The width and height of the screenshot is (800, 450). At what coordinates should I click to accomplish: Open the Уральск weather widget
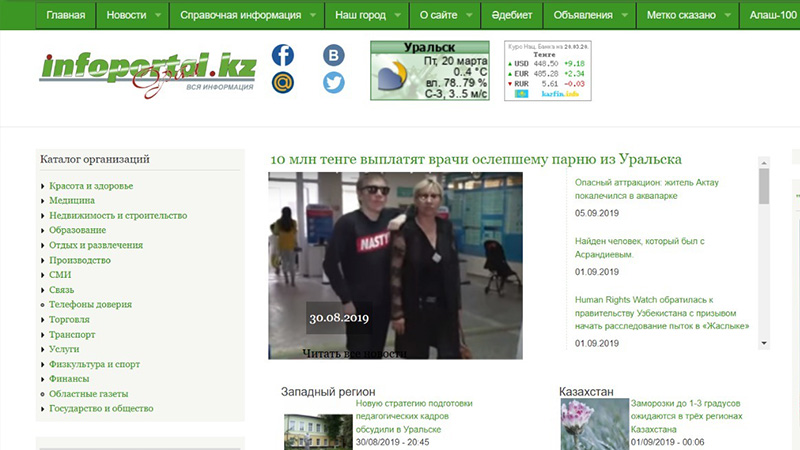point(430,70)
